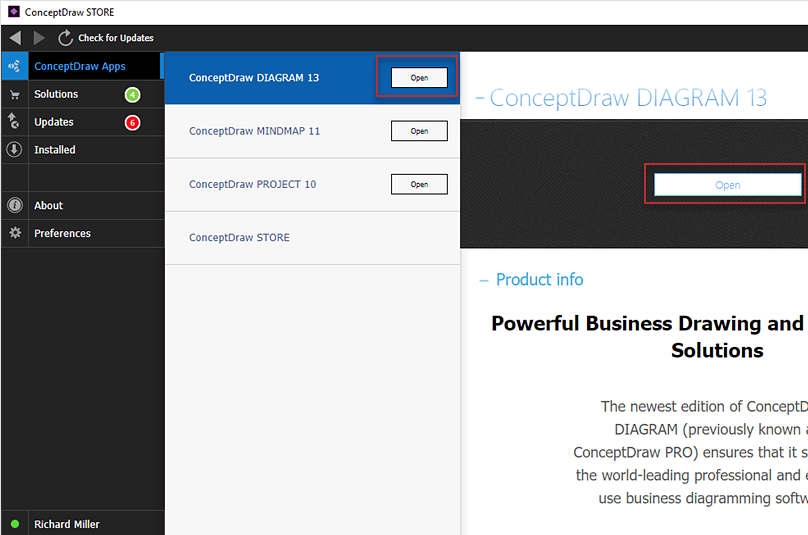
Task: Select the ConceptDraw PROJECT 10 row
Action: pyautogui.click(x=312, y=184)
